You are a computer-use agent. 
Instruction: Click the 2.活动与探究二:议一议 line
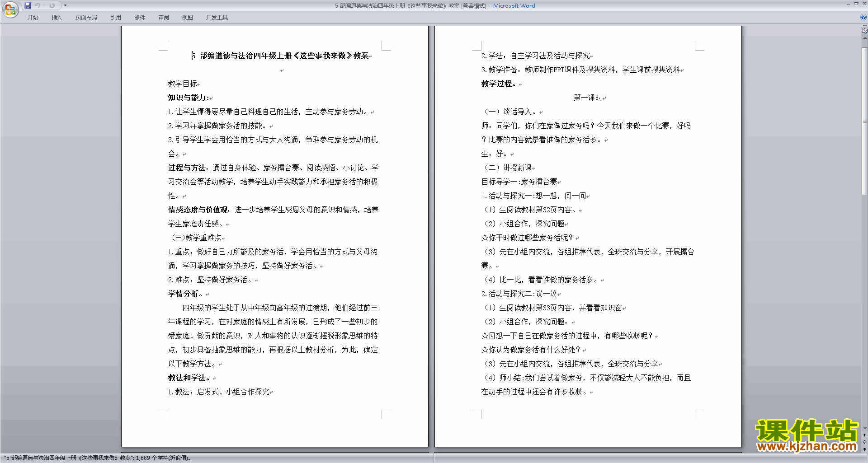point(519,294)
